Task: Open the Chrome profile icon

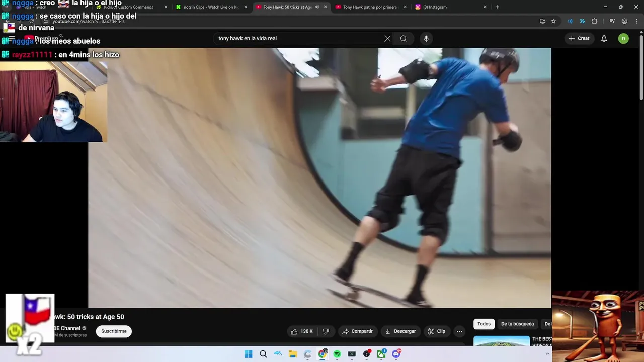Action: tap(624, 21)
